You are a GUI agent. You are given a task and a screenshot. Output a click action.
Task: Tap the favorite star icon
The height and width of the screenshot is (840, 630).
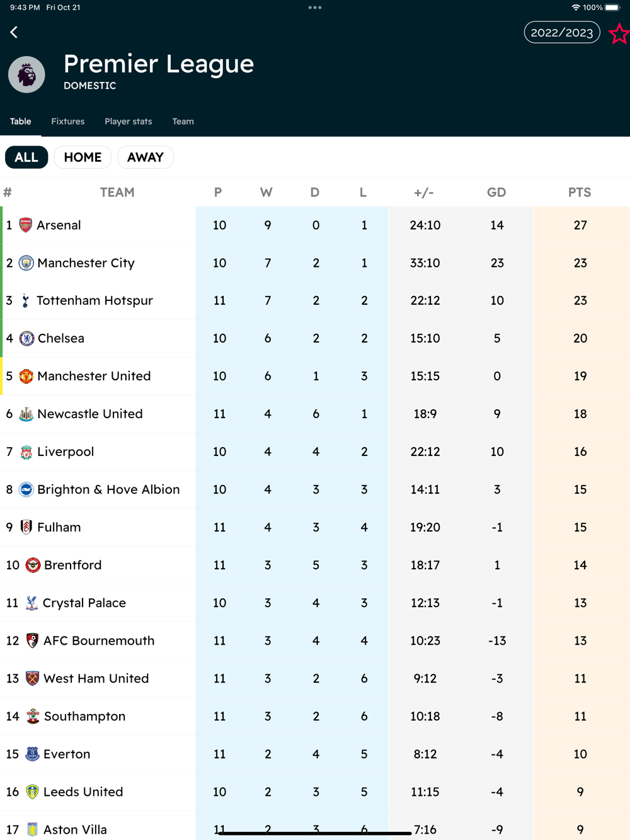click(619, 33)
